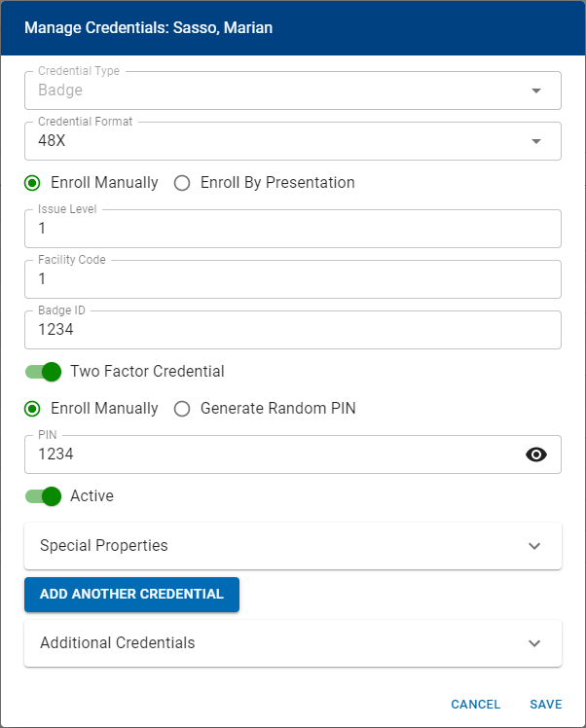
Task: Select Enroll By Presentation option
Action: (x=182, y=183)
